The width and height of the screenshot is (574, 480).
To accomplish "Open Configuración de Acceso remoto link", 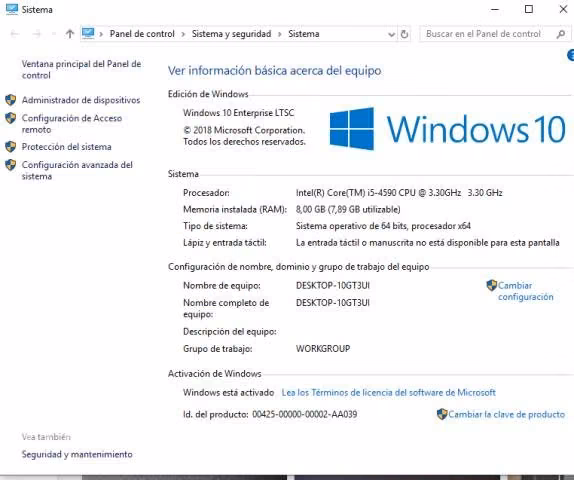I will [x=72, y=124].
